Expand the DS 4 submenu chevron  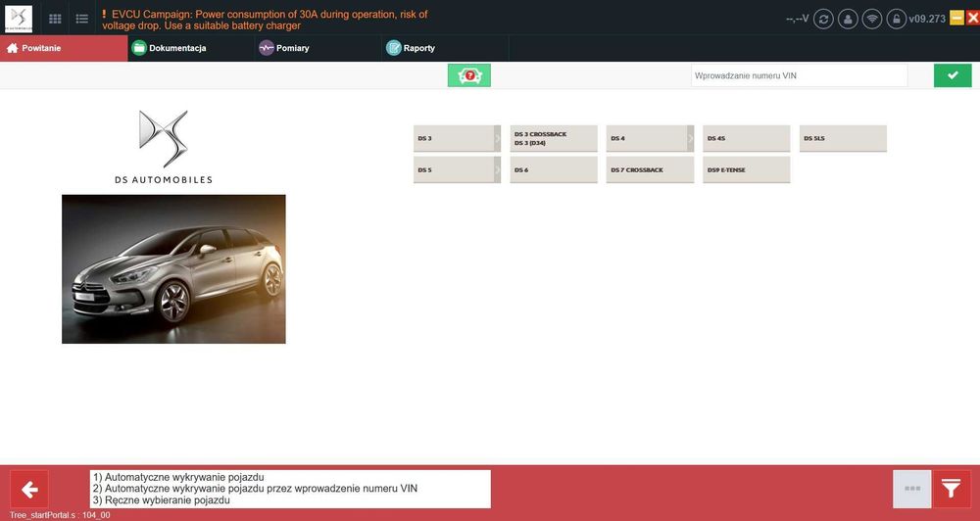click(691, 138)
